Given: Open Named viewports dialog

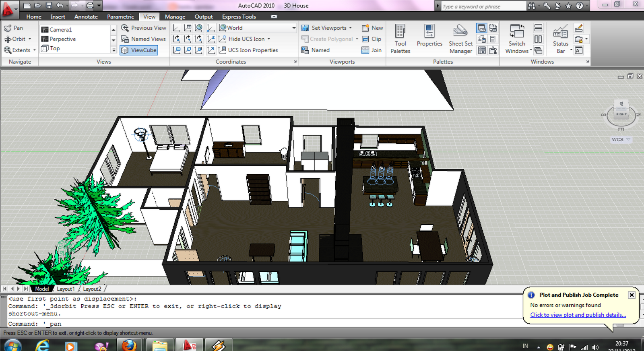Looking at the screenshot, I should click(x=316, y=50).
